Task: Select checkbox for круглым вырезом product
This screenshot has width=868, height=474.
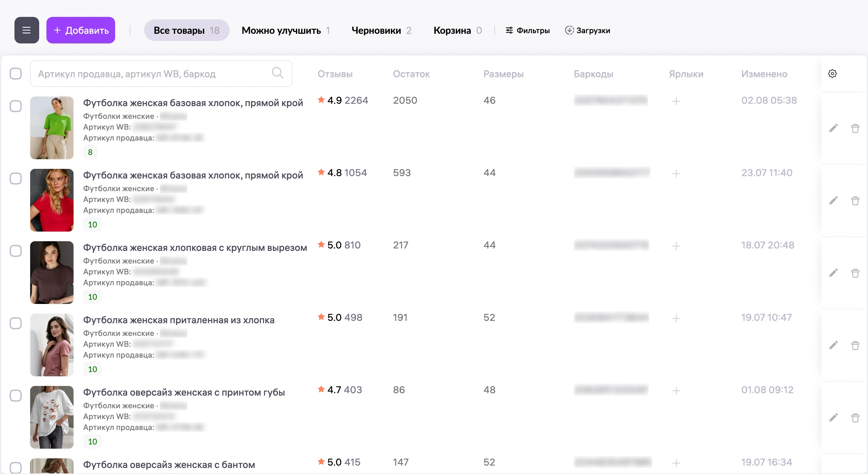Action: point(15,251)
